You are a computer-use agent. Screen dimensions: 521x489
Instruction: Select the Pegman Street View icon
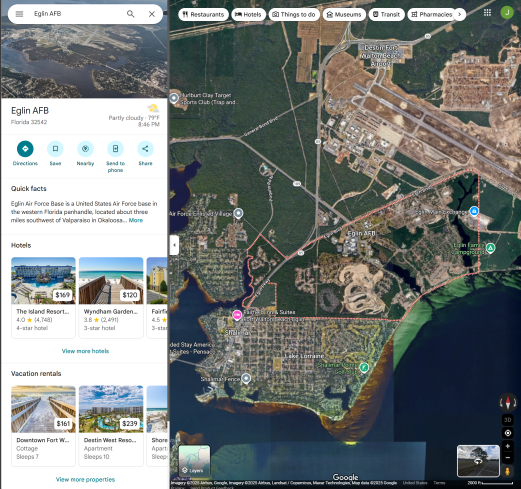click(508, 471)
